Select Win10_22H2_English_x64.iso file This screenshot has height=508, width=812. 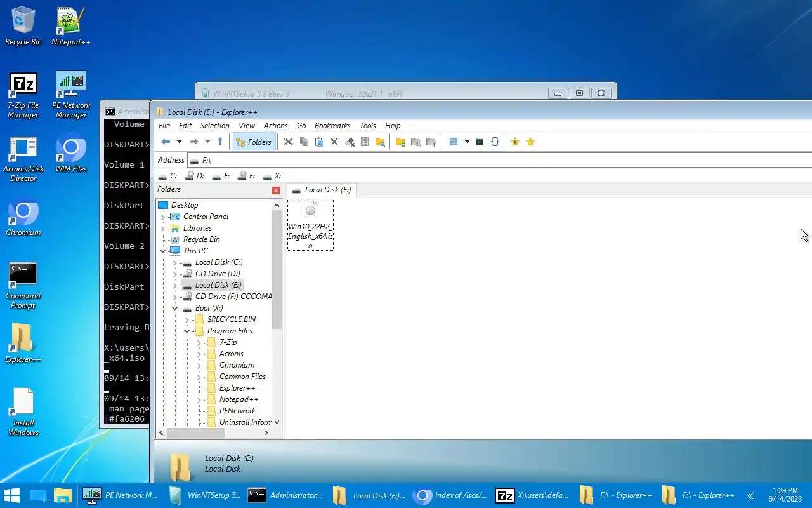coord(310,225)
